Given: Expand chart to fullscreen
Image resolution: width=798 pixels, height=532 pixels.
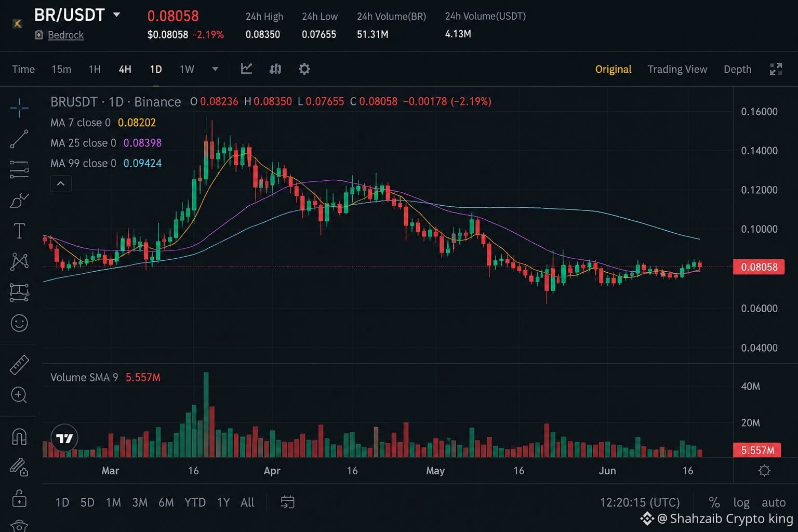Looking at the screenshot, I should pyautogui.click(x=776, y=69).
